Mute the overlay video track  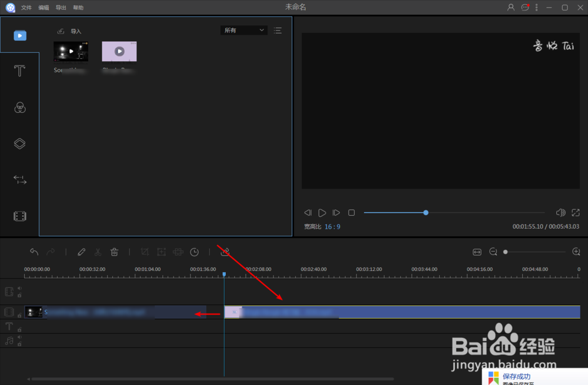(x=19, y=288)
